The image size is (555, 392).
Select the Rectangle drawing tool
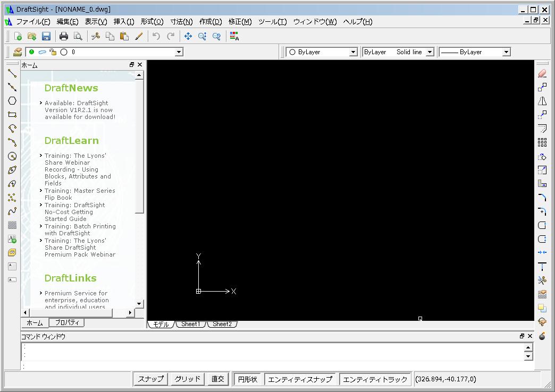coord(12,115)
